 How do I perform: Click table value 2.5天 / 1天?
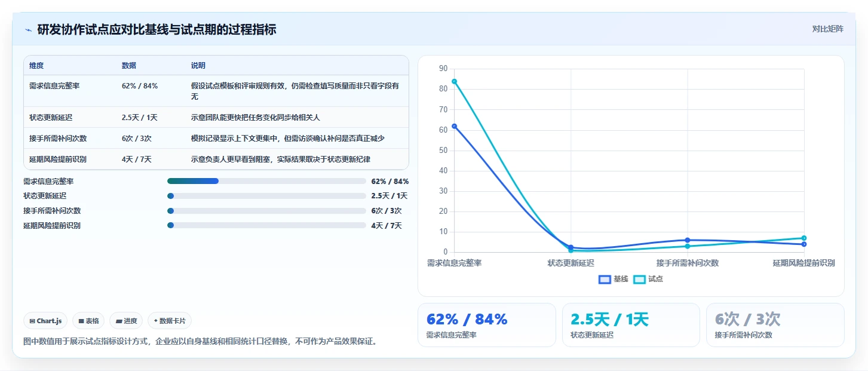point(139,118)
